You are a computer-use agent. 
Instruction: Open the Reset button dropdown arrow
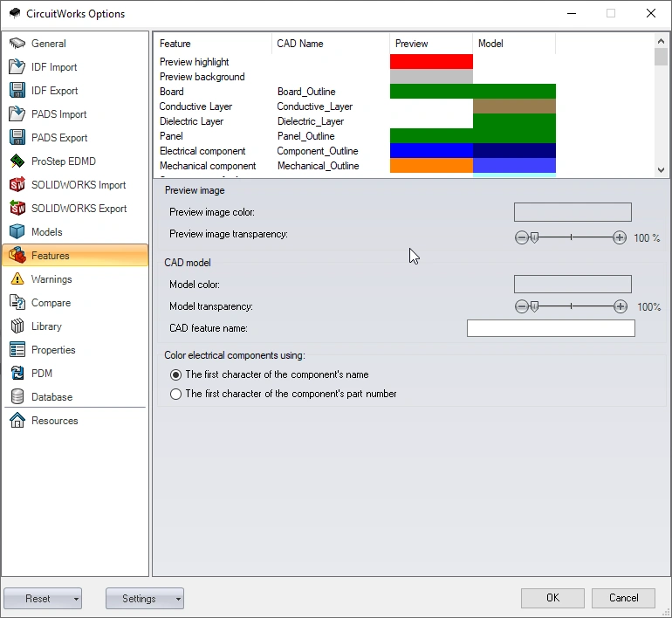coord(76,599)
